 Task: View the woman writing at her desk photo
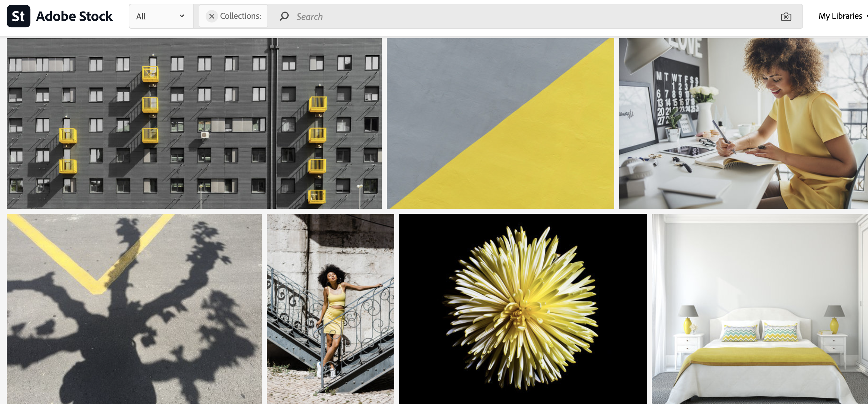point(741,123)
